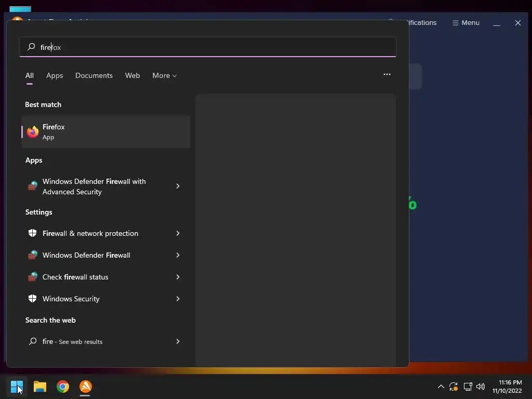
Task: Open the Firefox app best match
Action: [x=105, y=131]
